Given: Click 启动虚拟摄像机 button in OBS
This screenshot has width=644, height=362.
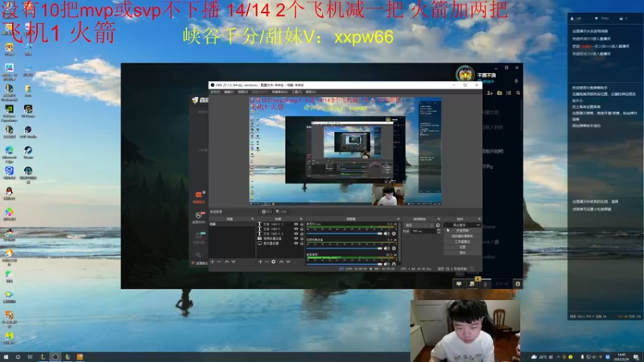Looking at the screenshot, I should [x=462, y=236].
